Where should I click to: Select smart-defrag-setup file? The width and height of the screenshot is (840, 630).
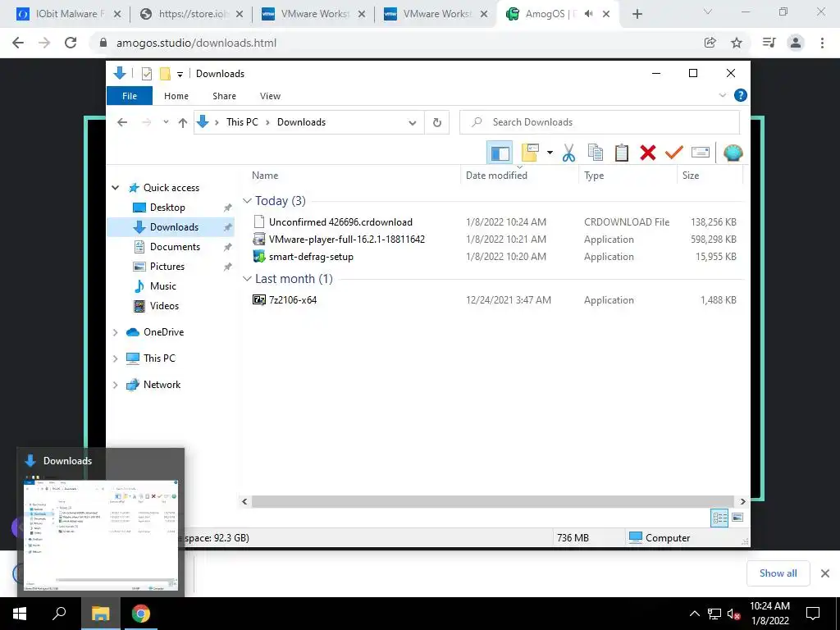[311, 257]
